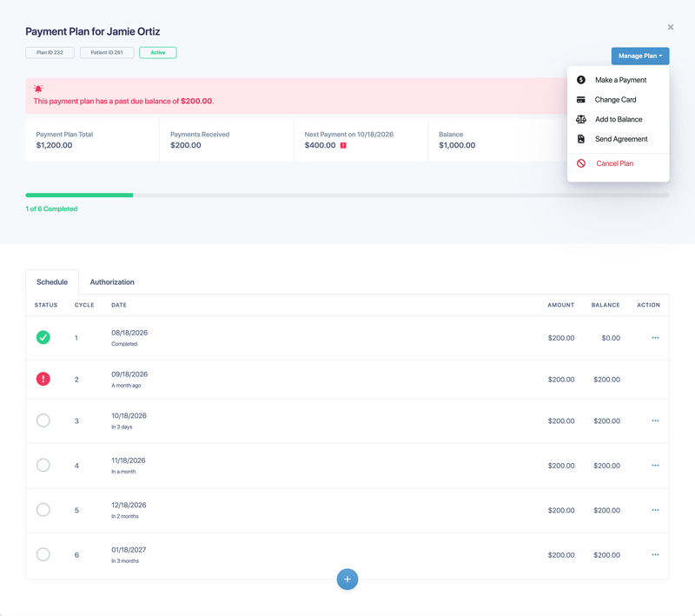Choose Make a Payment from the menu
The height and width of the screenshot is (616, 695).
coord(620,80)
